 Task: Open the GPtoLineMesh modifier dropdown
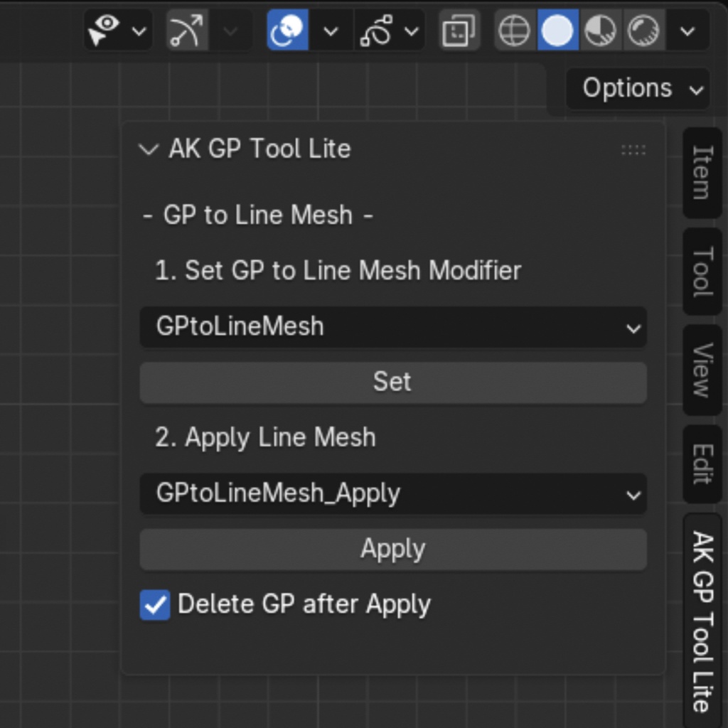click(393, 328)
